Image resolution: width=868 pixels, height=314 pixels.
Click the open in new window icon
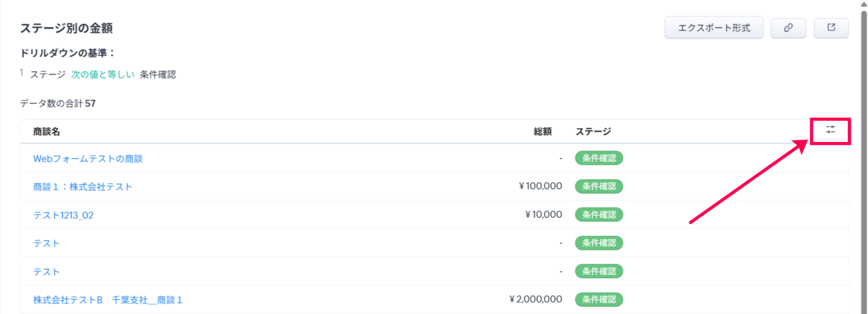point(831,28)
